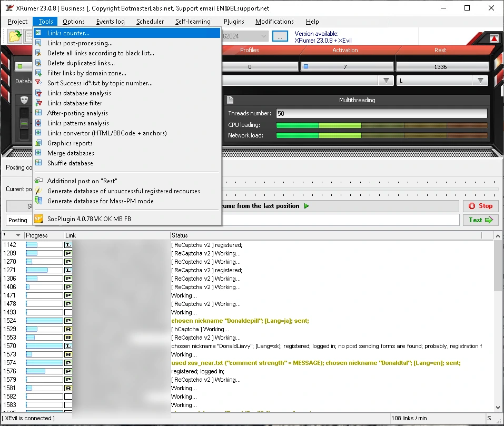
Task: Click the XRumer 23.0.8 + XEvil version link
Action: coord(323,41)
